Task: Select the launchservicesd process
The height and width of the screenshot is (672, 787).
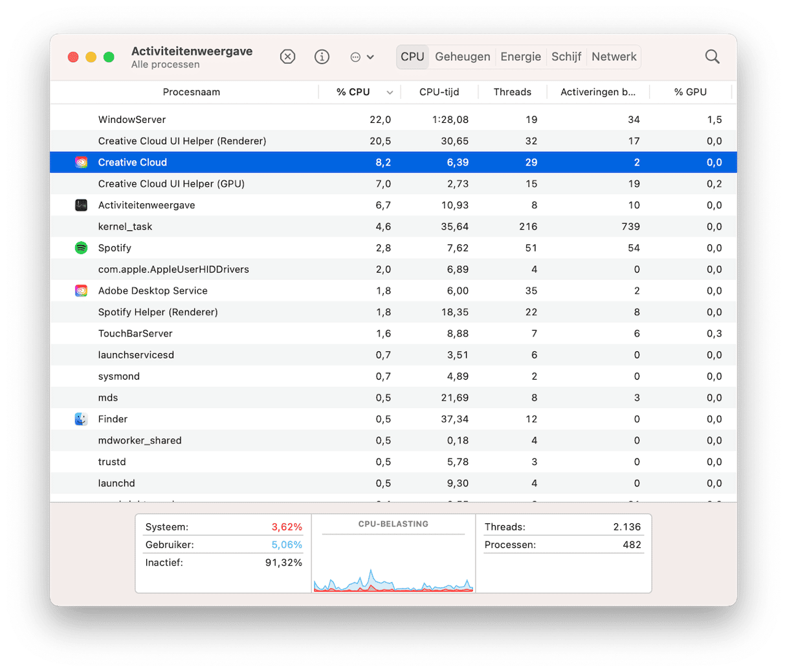Action: pyautogui.click(x=393, y=354)
